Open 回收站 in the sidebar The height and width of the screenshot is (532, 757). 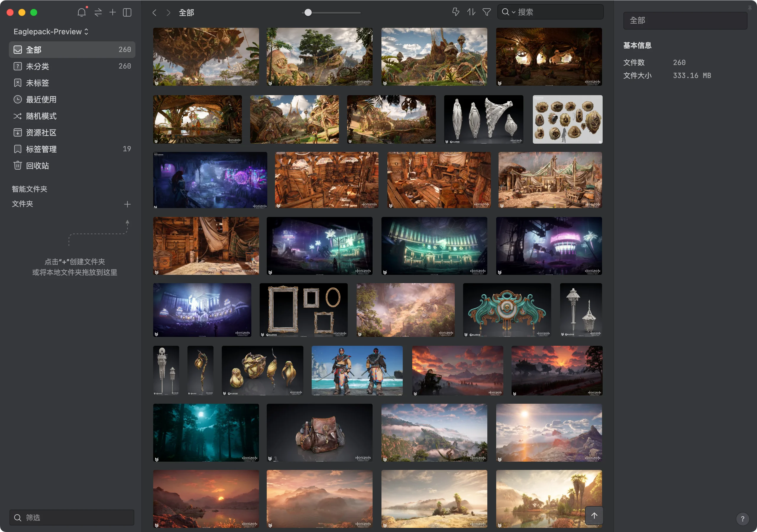(72, 166)
